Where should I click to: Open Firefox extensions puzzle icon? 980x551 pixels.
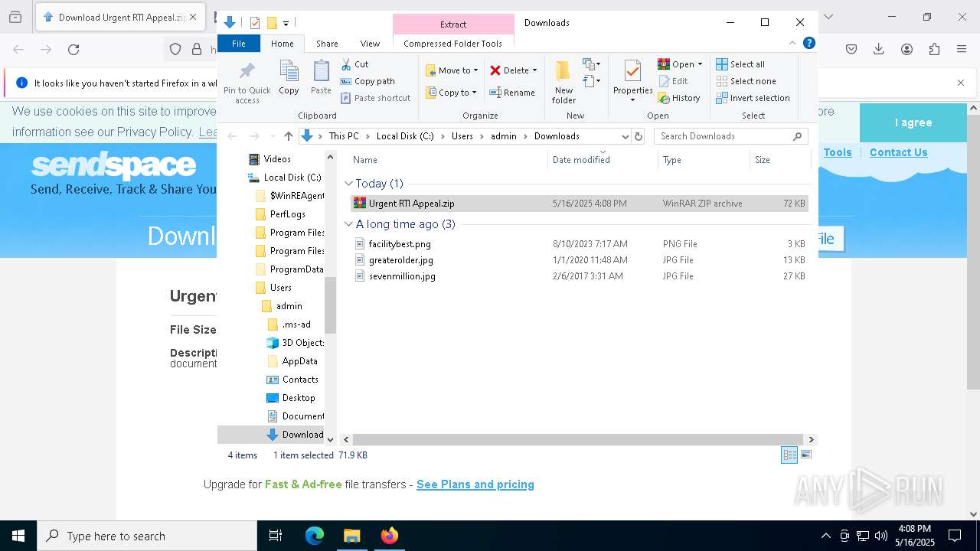pos(934,50)
